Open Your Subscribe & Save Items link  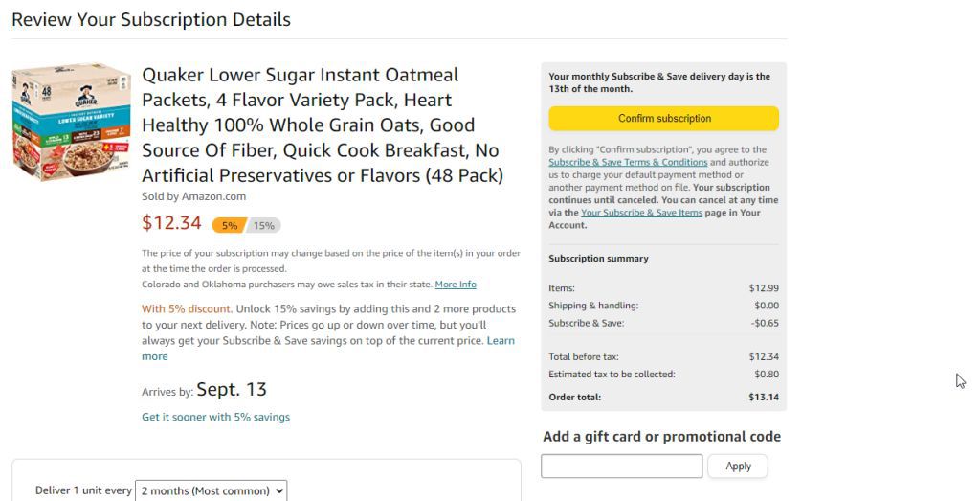pos(642,213)
